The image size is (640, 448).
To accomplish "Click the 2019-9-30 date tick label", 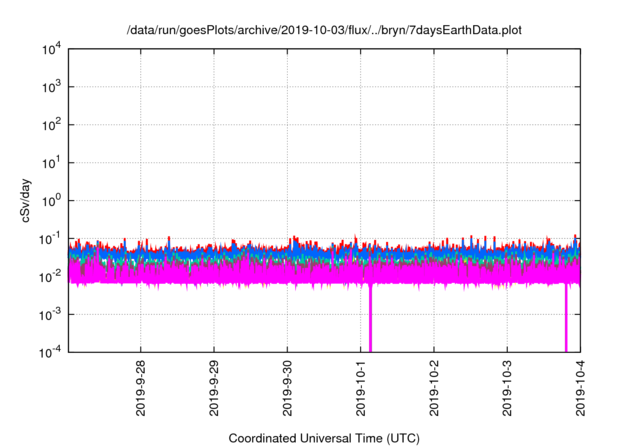I will (x=287, y=388).
